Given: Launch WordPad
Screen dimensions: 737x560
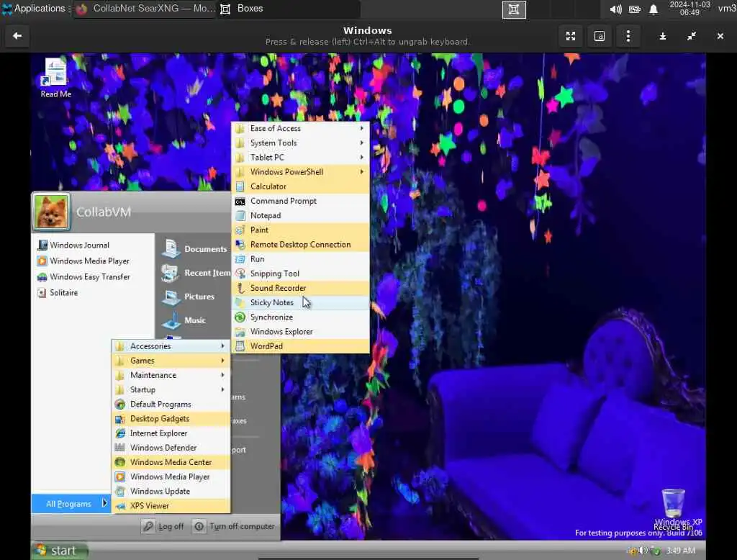Looking at the screenshot, I should click(x=300, y=346).
